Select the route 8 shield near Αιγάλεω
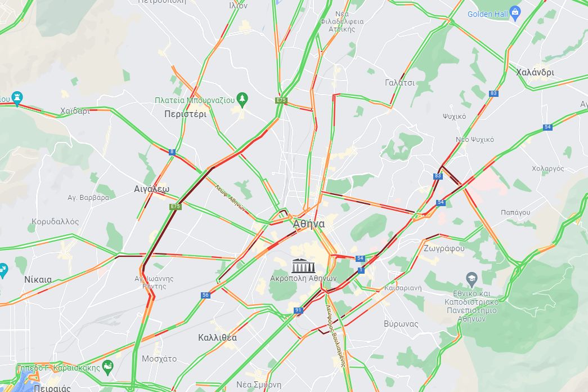This screenshot has width=588, height=392. pyautogui.click(x=172, y=152)
